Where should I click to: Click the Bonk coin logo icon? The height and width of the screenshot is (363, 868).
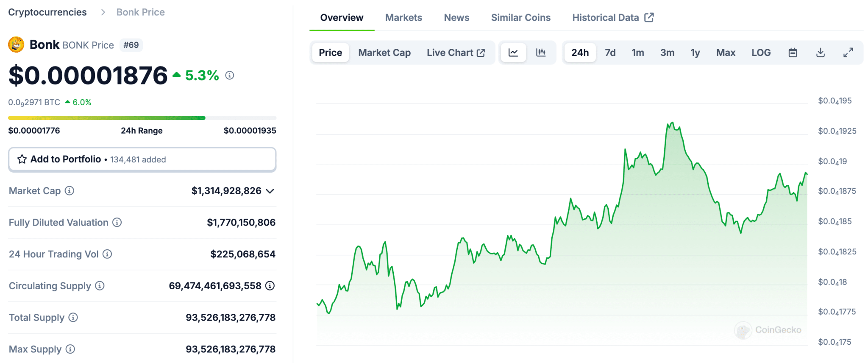pos(16,45)
